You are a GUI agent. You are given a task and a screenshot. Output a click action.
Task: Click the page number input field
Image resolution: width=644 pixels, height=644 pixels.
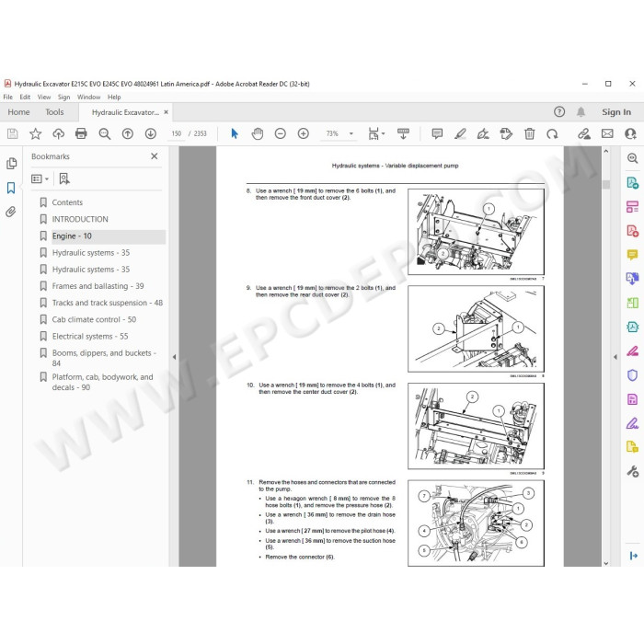tap(177, 133)
